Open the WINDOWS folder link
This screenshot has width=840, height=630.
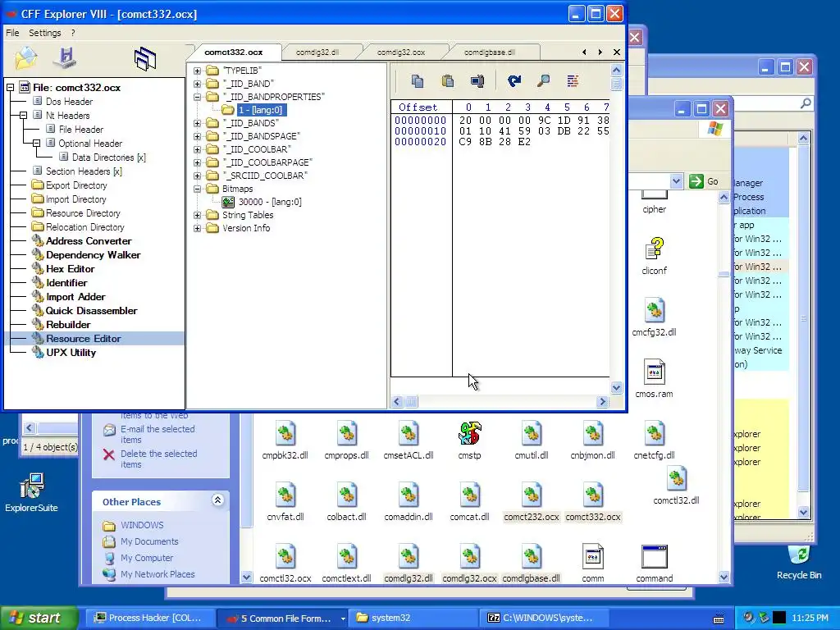(x=142, y=525)
